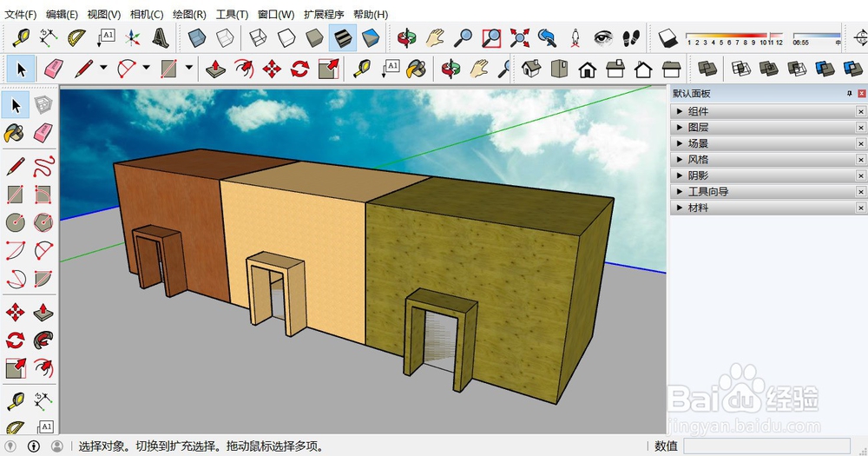This screenshot has height=456, width=868.
Task: Open the 视图(V) menu
Action: 104,15
